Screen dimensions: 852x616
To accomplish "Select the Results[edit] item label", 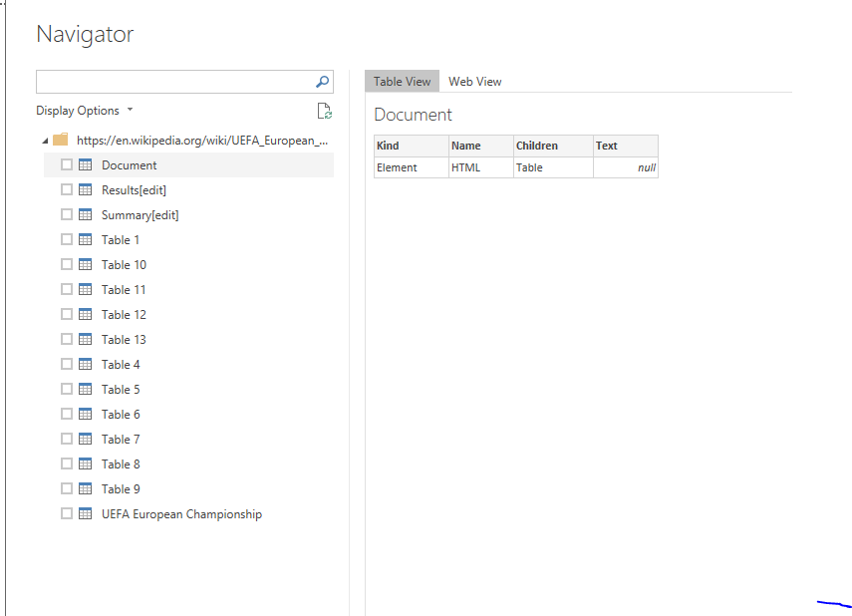I will coord(134,190).
